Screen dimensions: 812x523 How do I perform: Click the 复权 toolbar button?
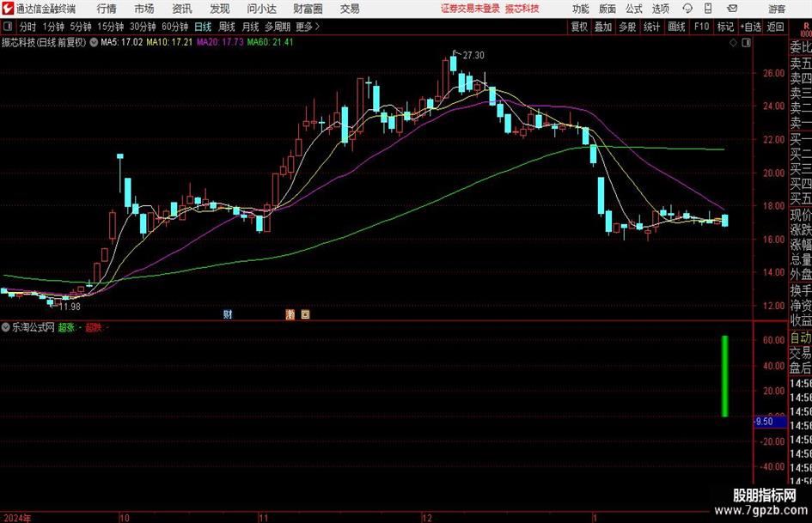point(579,27)
